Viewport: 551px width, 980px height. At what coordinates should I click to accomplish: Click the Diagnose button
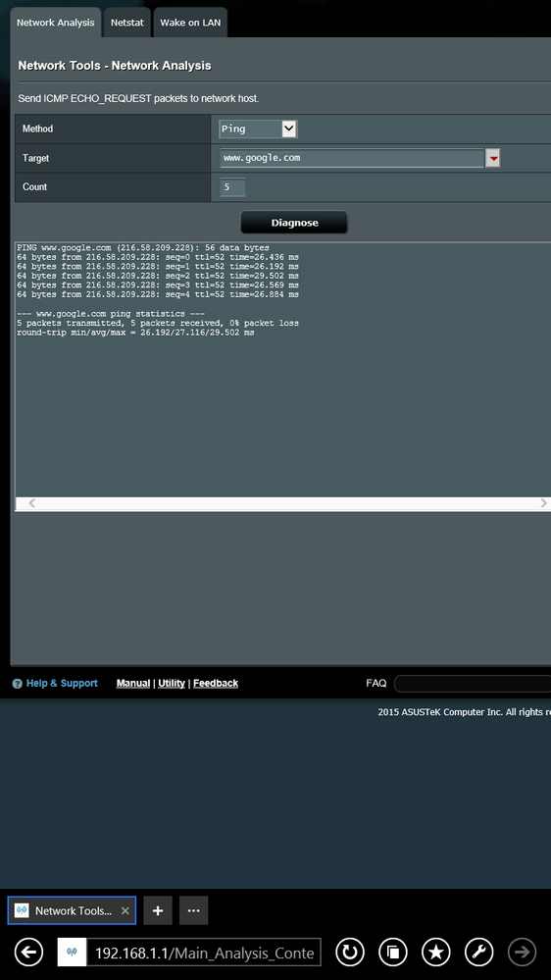tap(294, 223)
